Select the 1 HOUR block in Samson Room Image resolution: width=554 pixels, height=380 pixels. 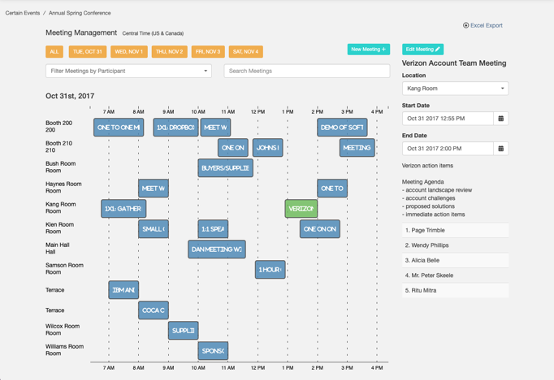[270, 269]
